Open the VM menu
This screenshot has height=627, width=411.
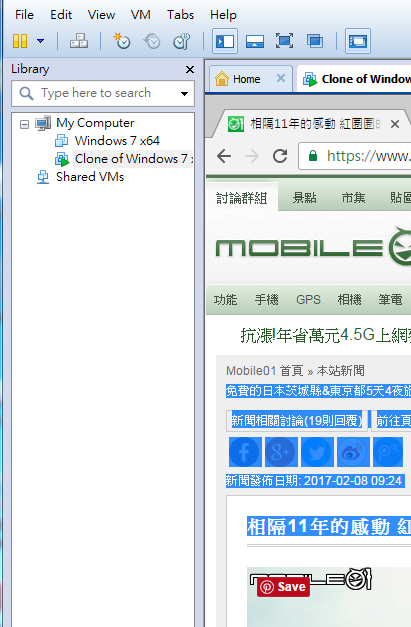coord(141,15)
